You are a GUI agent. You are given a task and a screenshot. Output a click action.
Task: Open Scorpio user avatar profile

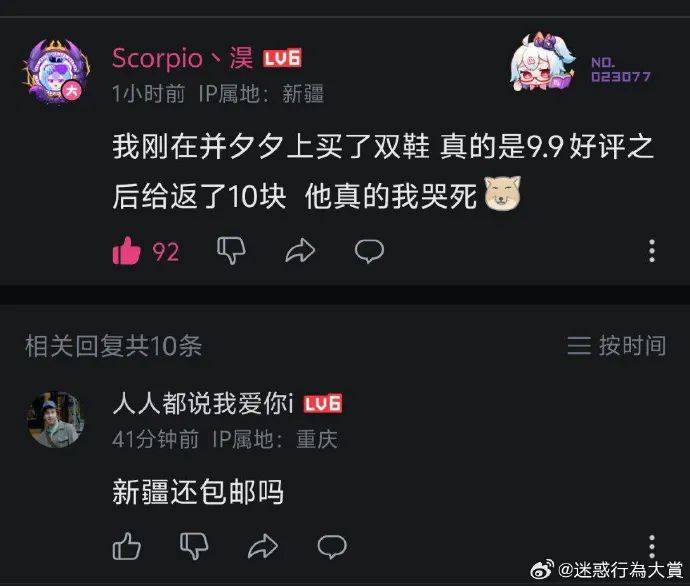pyautogui.click(x=56, y=71)
